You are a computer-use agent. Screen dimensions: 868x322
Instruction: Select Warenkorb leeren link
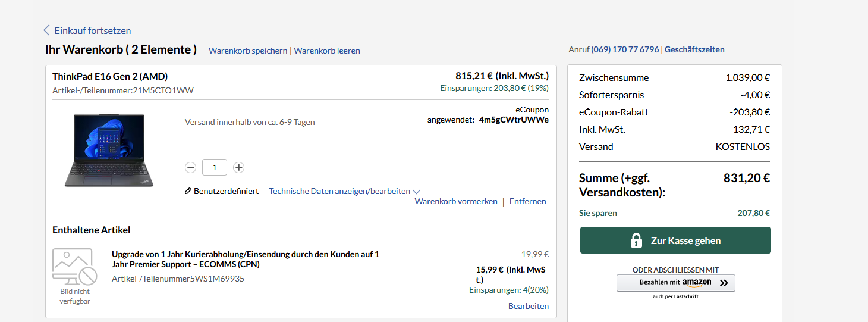(327, 51)
